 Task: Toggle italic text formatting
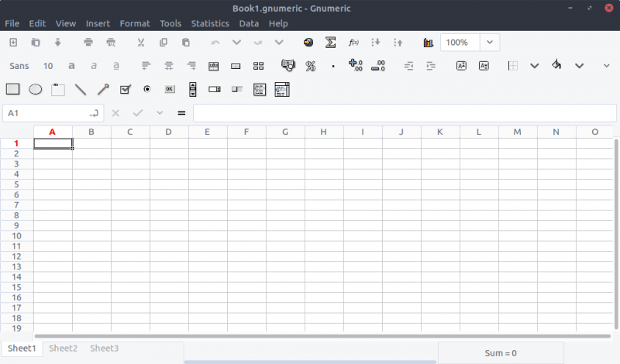tap(94, 66)
